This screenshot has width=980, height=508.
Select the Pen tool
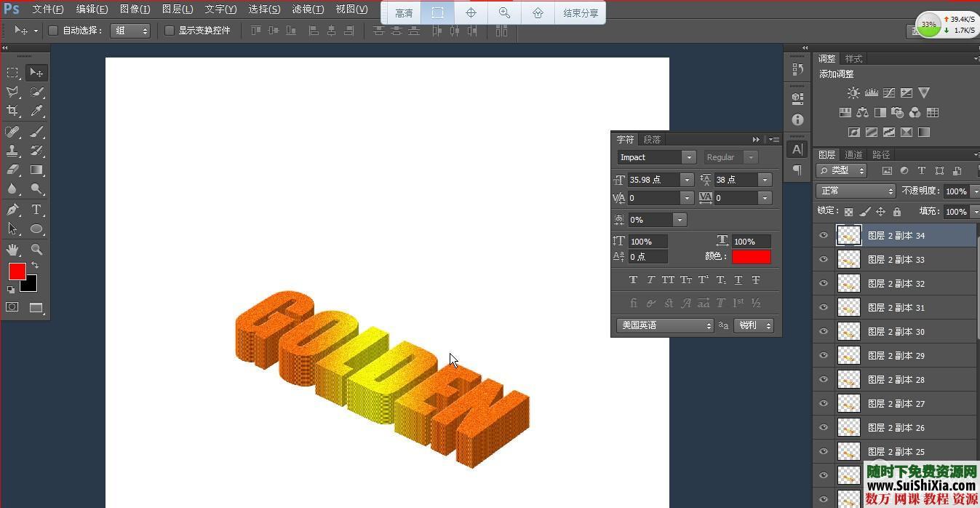click(12, 210)
